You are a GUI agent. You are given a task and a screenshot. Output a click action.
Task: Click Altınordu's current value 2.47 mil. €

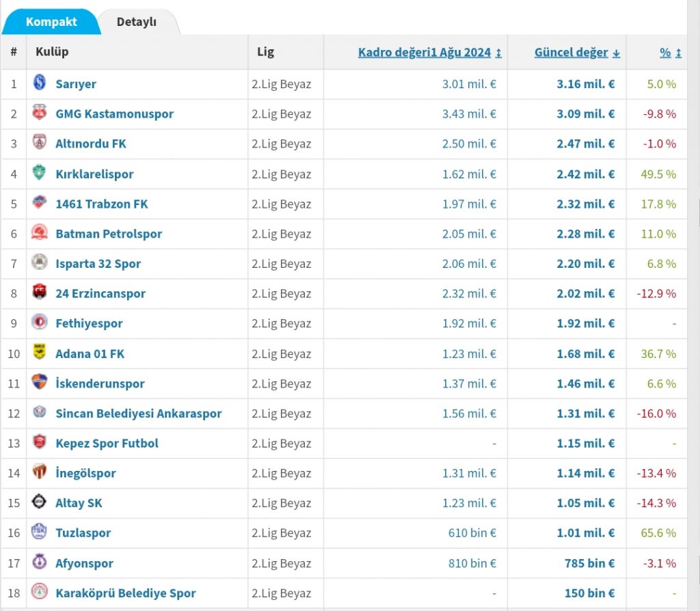point(585,144)
